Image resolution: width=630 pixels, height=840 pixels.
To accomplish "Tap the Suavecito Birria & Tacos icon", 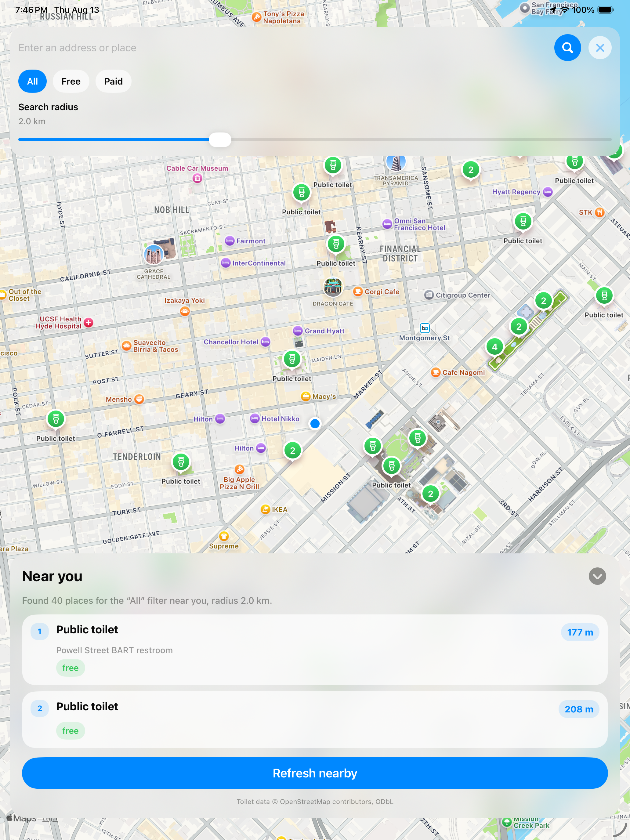I will click(x=126, y=346).
